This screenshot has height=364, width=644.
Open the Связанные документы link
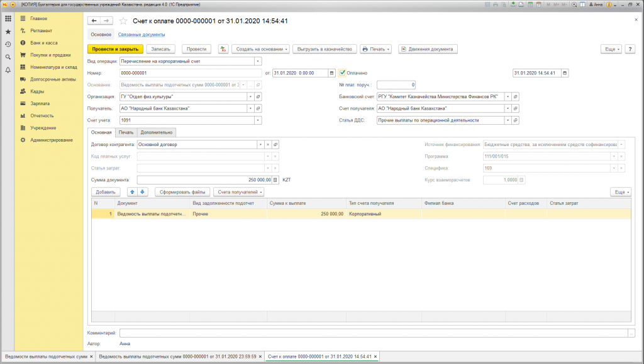click(142, 35)
